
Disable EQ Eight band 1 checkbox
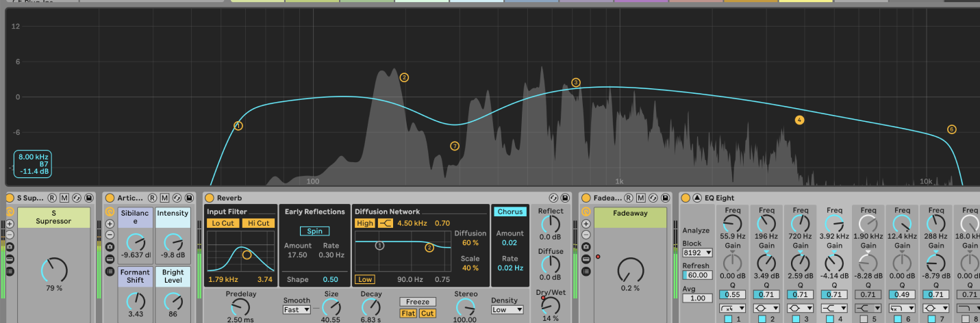727,319
